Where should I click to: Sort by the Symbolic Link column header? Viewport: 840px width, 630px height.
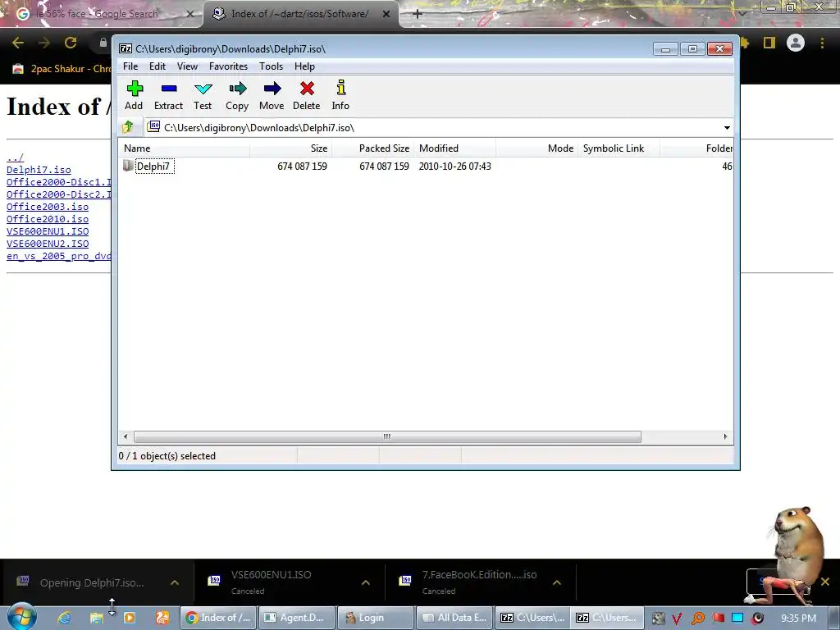[x=619, y=148]
